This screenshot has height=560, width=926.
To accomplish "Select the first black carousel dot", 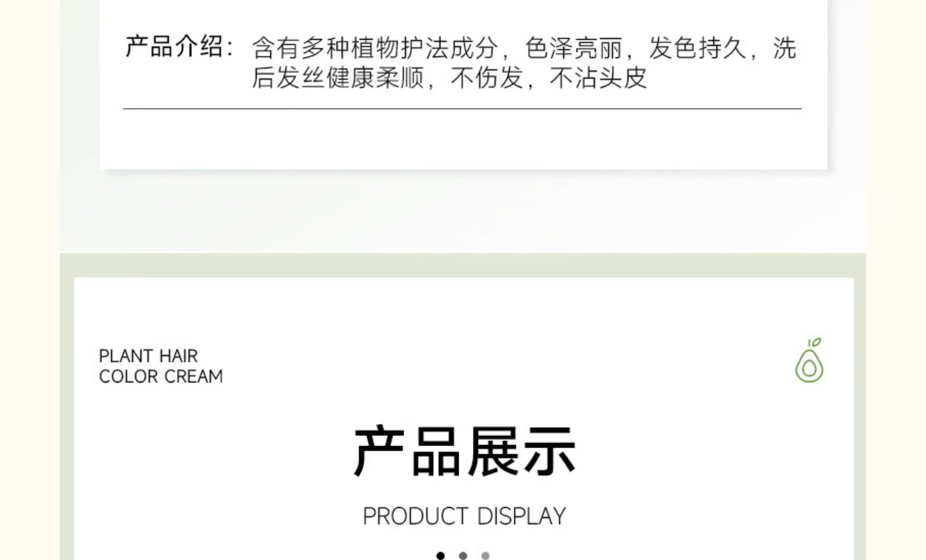I will coord(441,556).
